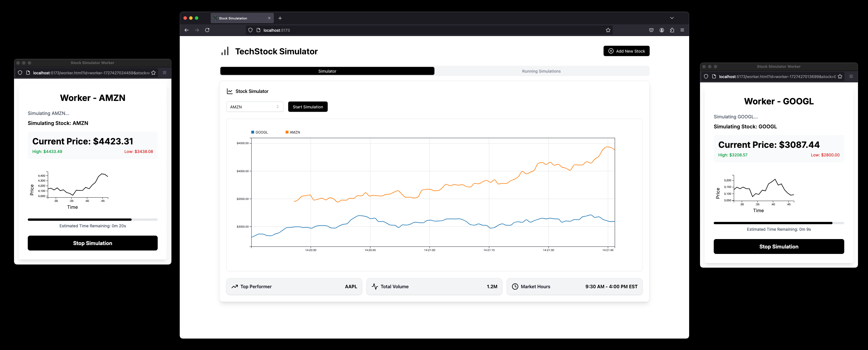868x350 pixels.
Task: Open the main browser hamburger menu
Action: pyautogui.click(x=682, y=30)
